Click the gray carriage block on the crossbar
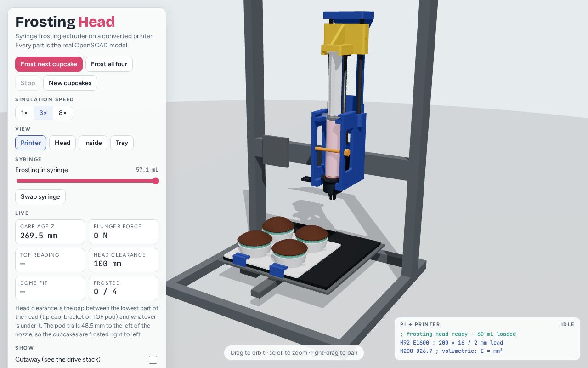This screenshot has height=368, width=588. 275,152
